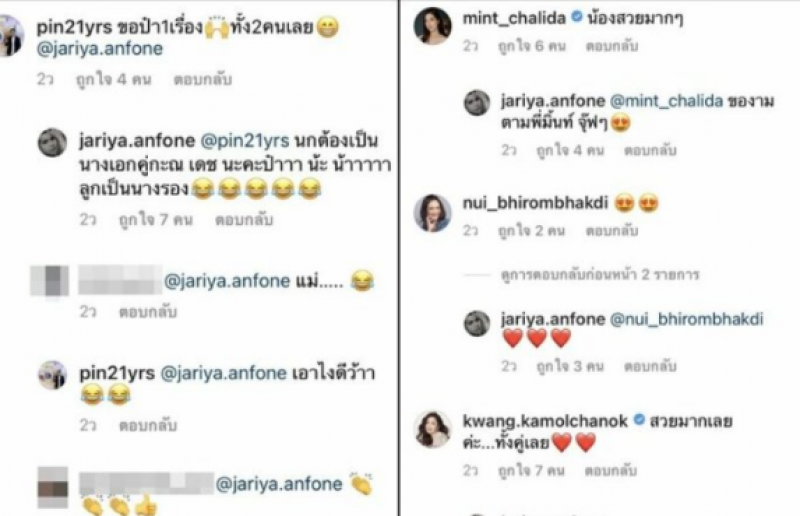800x516 pixels.
Task: Open kwang.kamolchanok's profile photo
Action: point(432,429)
